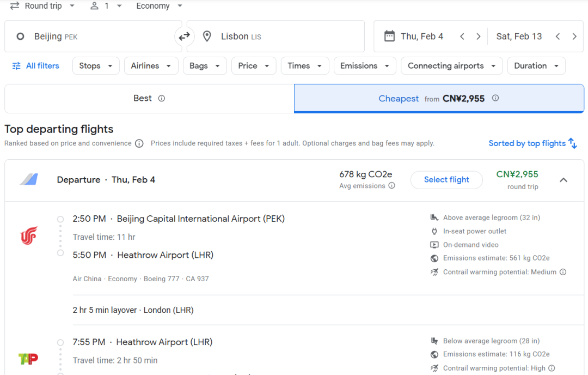The image size is (588, 375).
Task: Switch to the Best tab
Action: [x=149, y=98]
